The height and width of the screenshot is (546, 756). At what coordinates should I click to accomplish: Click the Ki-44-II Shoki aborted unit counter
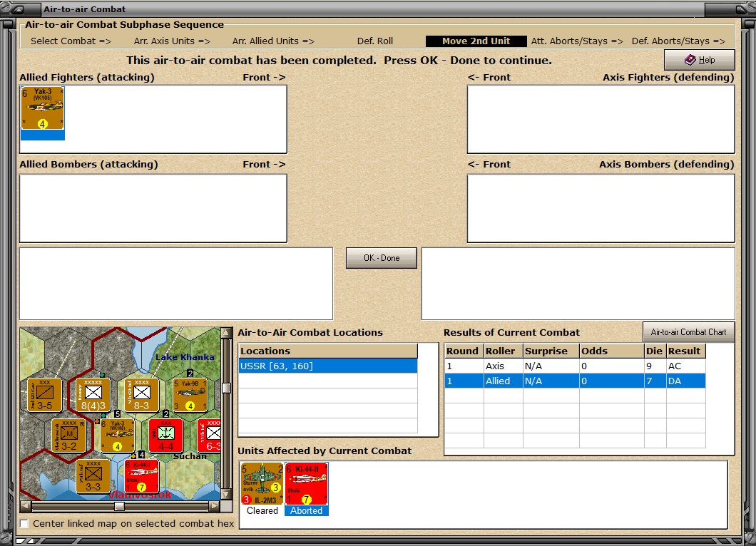pos(306,484)
